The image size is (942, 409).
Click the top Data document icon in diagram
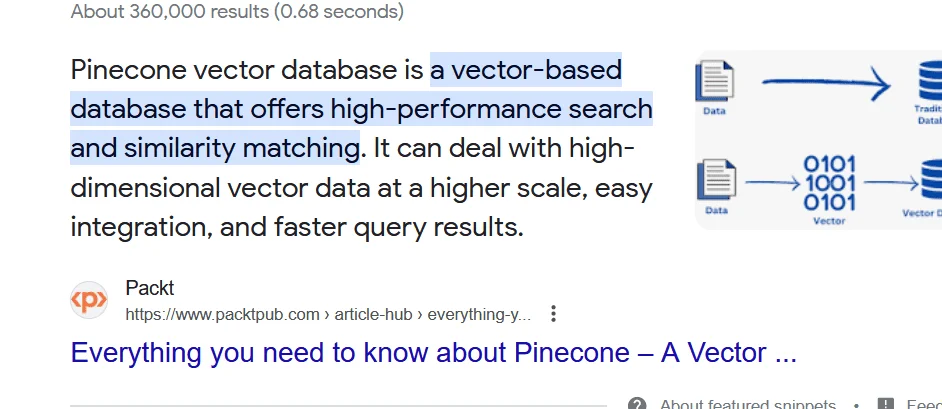(x=714, y=81)
